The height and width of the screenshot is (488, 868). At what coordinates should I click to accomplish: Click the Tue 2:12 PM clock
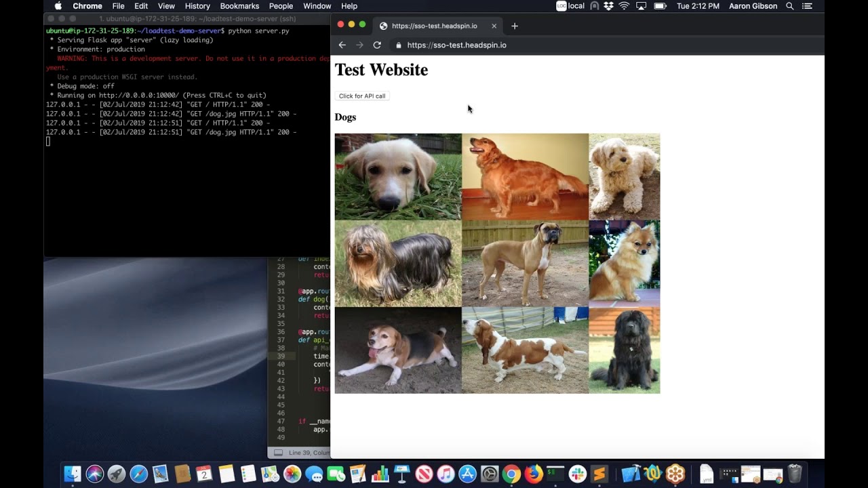coord(698,6)
